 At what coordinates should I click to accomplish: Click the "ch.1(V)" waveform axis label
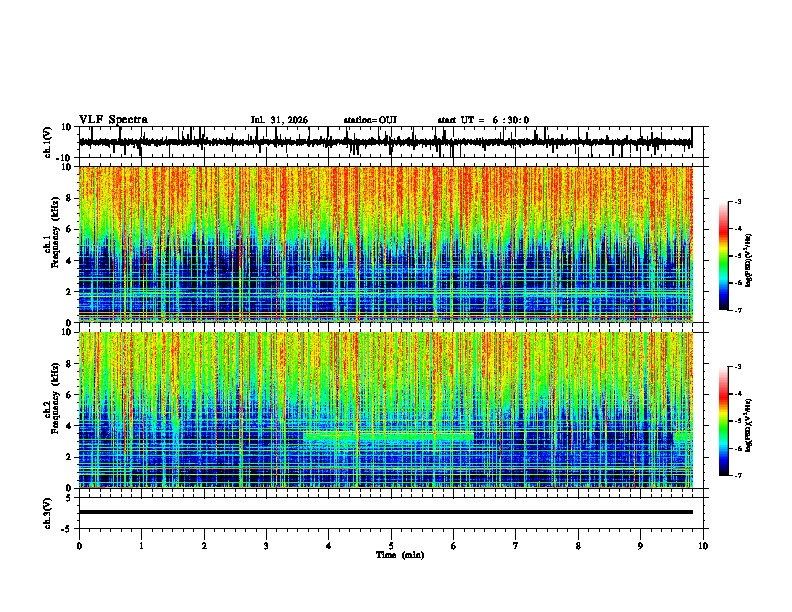pyautogui.click(x=48, y=142)
